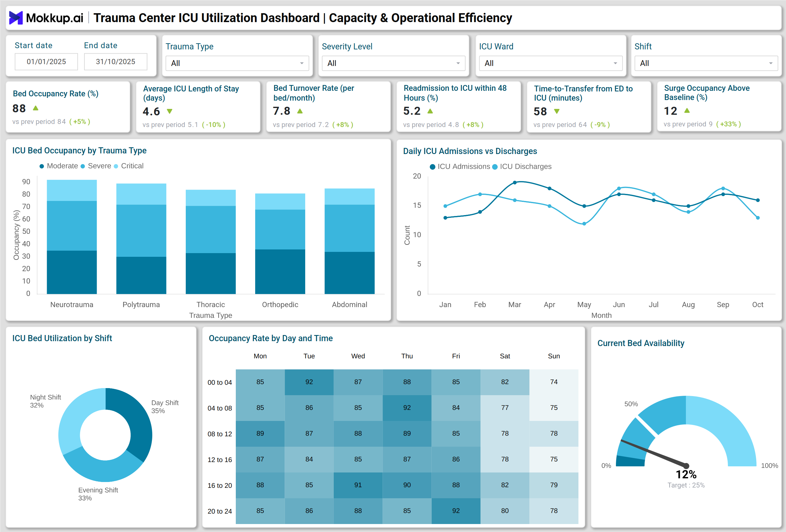Click heatmap cell Mon 08 to 12 (89)

260,434
